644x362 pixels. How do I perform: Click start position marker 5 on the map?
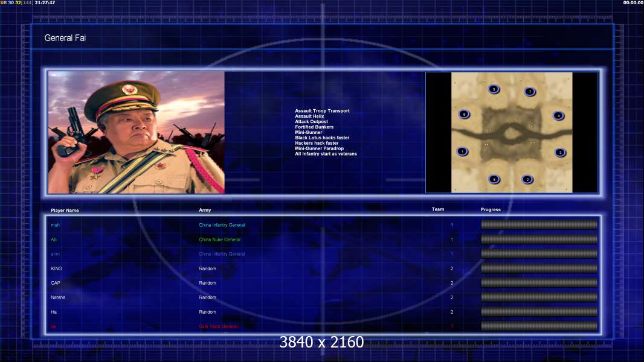click(x=494, y=89)
